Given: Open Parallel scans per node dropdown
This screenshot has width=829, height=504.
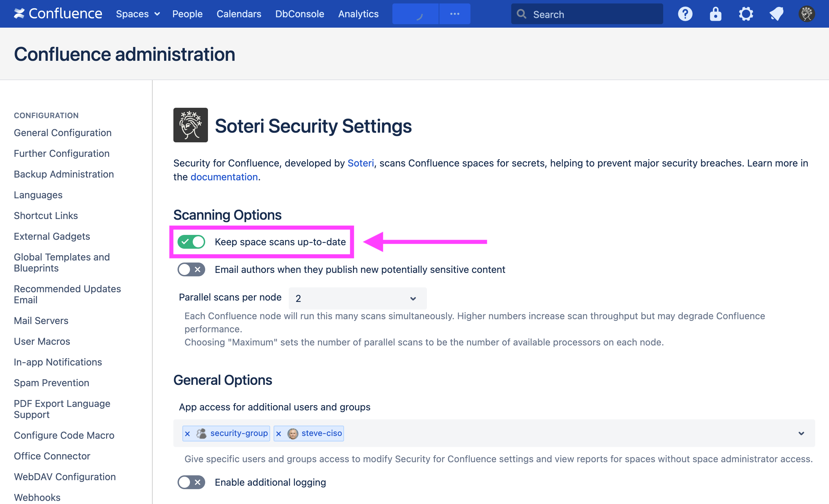Looking at the screenshot, I should pyautogui.click(x=358, y=298).
